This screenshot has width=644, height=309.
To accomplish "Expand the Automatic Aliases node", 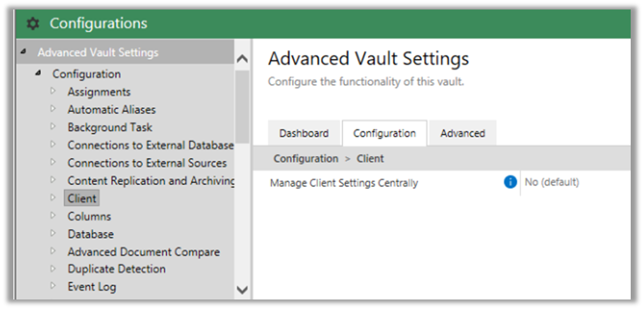I will (x=53, y=109).
